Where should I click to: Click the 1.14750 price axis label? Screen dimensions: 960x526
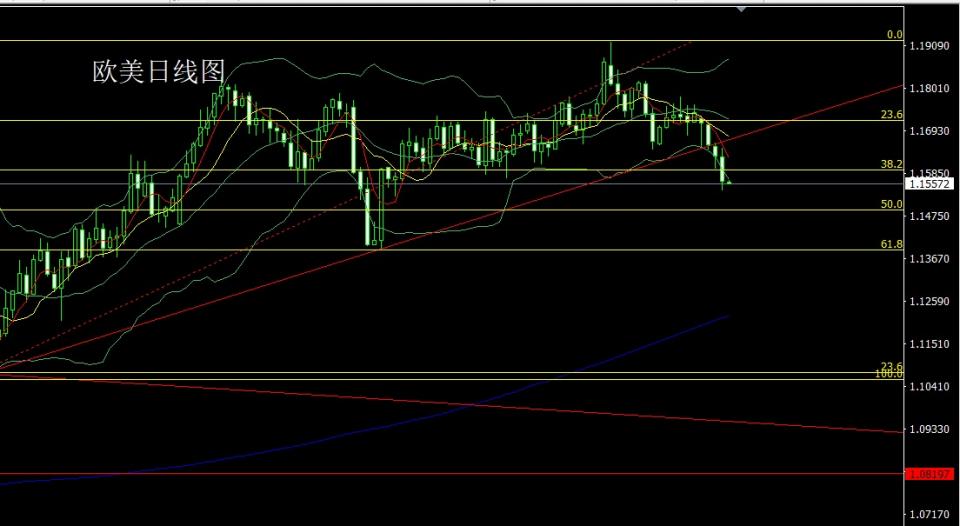(930, 216)
